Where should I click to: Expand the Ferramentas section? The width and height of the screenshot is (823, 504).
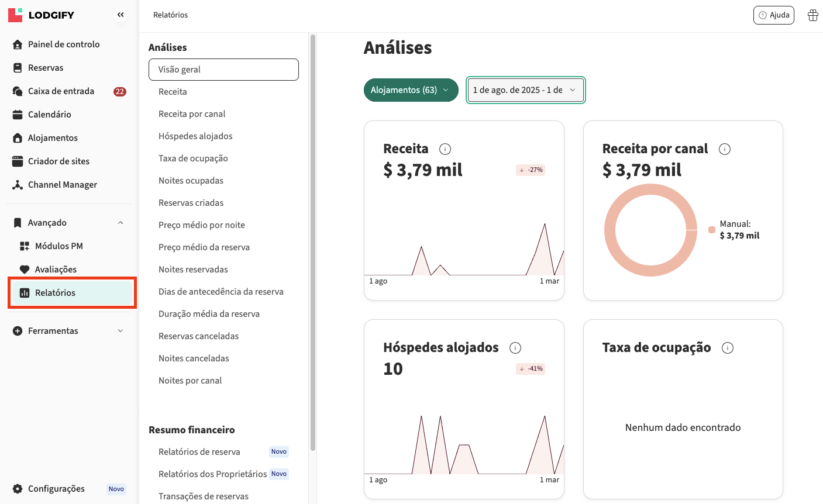pos(120,331)
